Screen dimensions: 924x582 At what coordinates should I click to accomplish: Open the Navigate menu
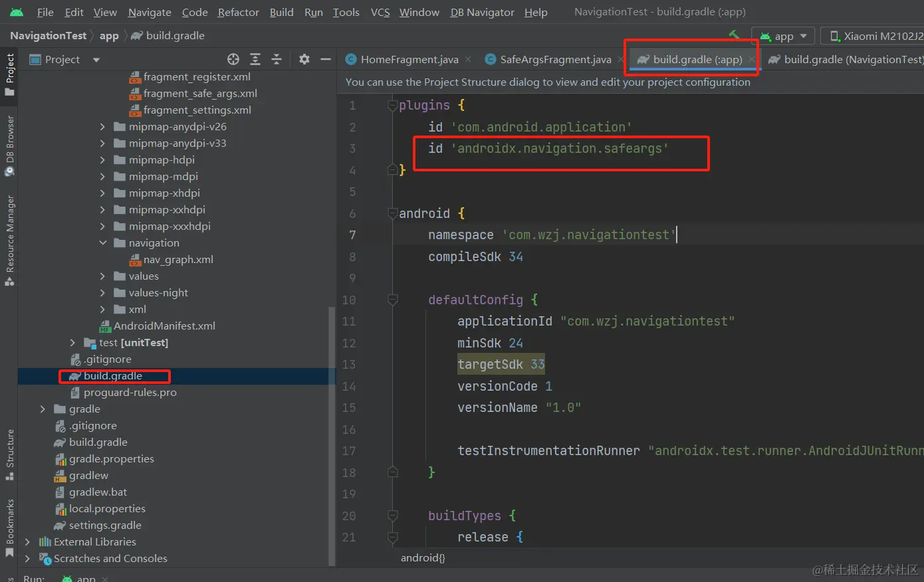[x=150, y=12]
